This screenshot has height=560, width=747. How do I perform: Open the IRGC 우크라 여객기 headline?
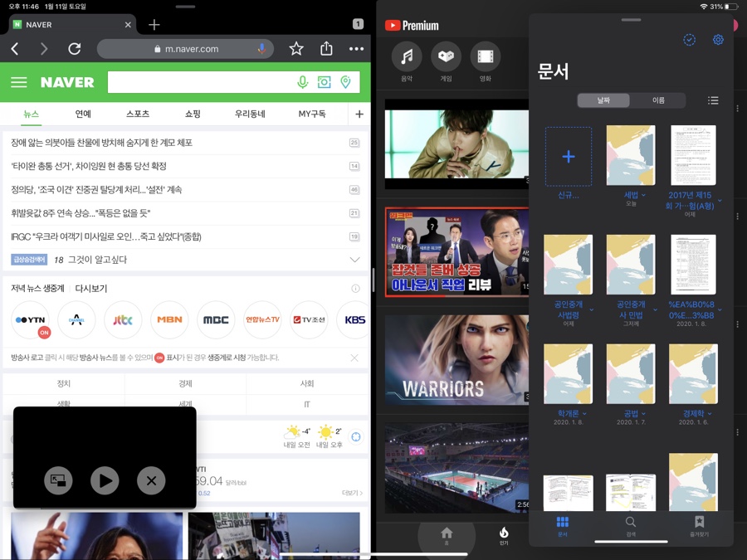point(105,236)
